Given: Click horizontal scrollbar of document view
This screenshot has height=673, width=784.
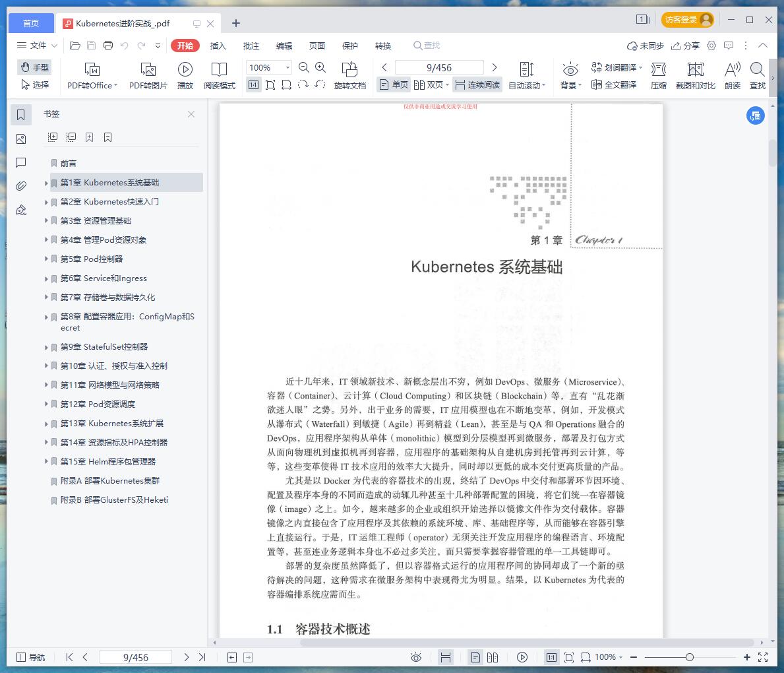Looking at the screenshot, I should [526, 643].
